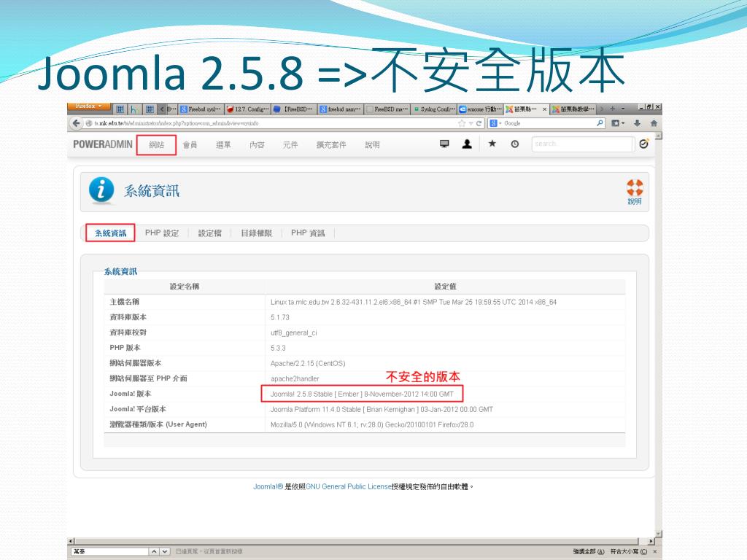Viewport: 747px width, 560px height.
Task: Click the Mozilla/5.0 user agent value
Action: (372, 425)
